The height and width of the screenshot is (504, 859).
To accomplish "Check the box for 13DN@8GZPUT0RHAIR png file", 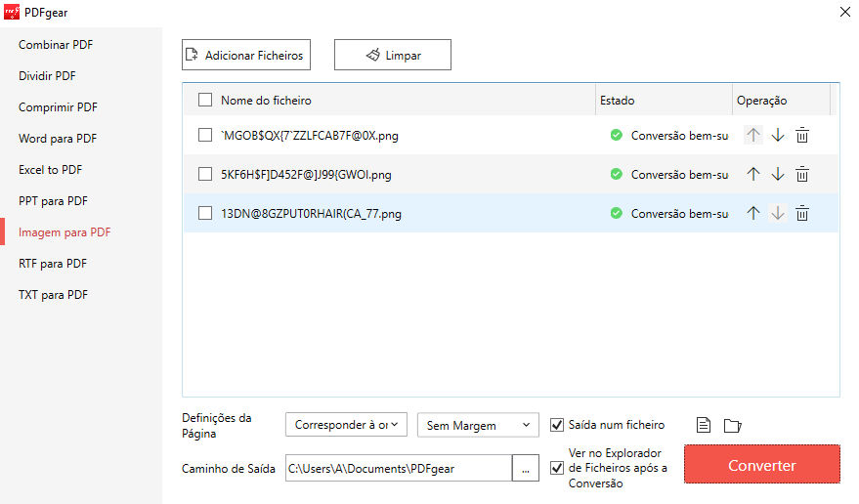I will [x=205, y=213].
